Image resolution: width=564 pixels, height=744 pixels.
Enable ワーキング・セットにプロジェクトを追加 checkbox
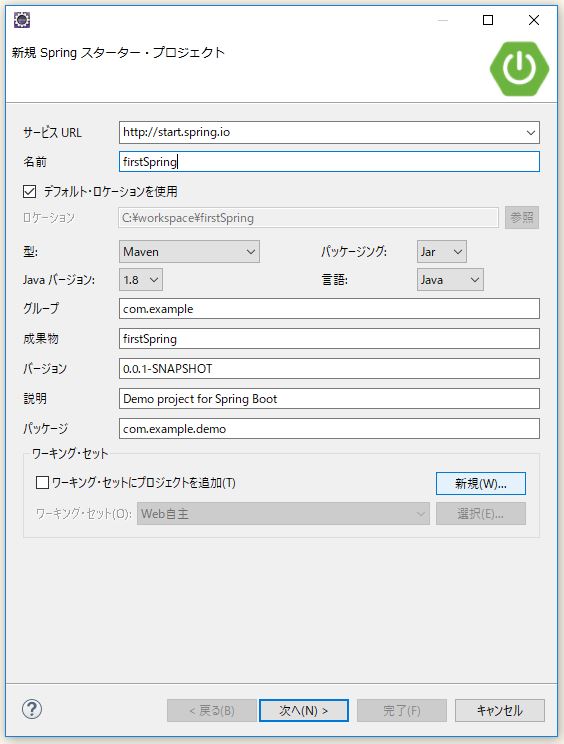tap(42, 483)
